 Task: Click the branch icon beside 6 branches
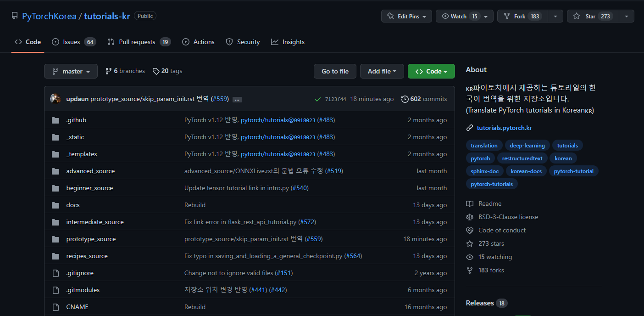109,71
